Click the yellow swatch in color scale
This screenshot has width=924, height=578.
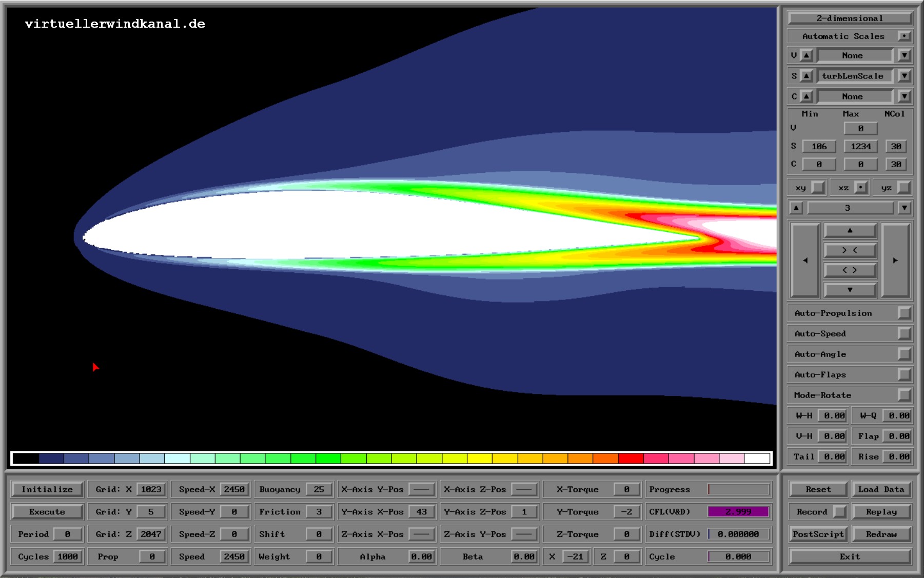(x=480, y=458)
